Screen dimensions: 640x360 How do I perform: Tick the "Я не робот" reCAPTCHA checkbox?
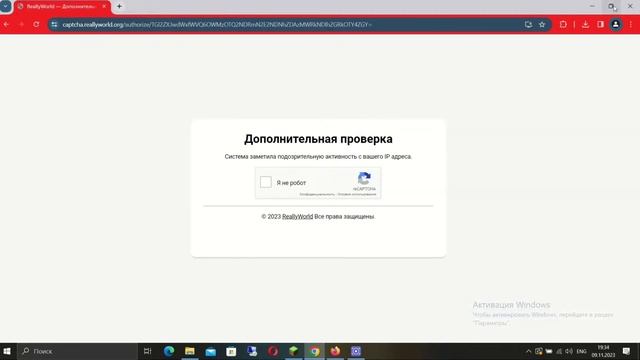tap(266, 182)
